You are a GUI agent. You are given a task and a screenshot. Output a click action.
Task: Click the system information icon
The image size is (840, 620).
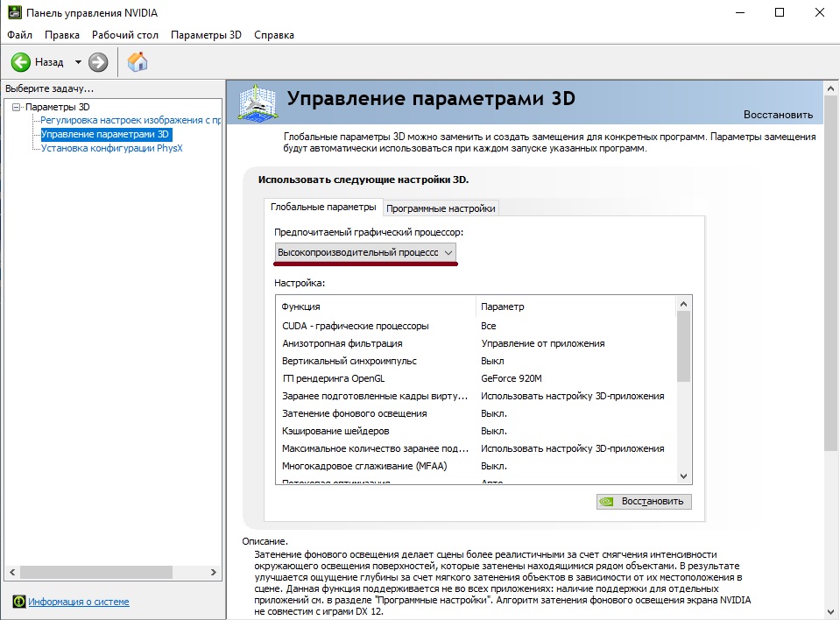tap(18, 602)
